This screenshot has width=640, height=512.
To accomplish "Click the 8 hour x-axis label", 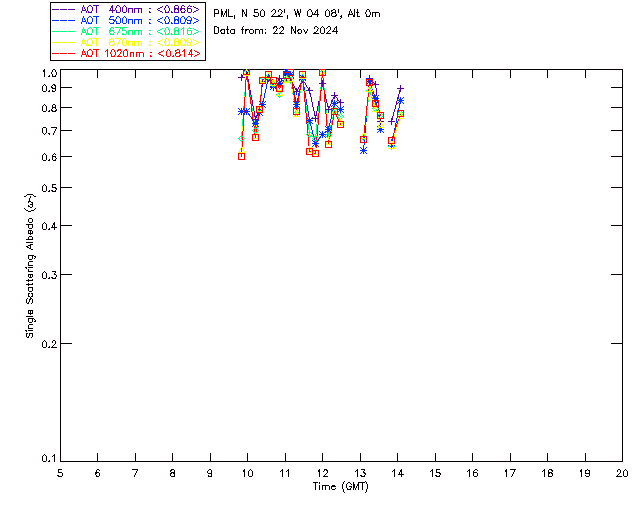I will [x=173, y=473].
